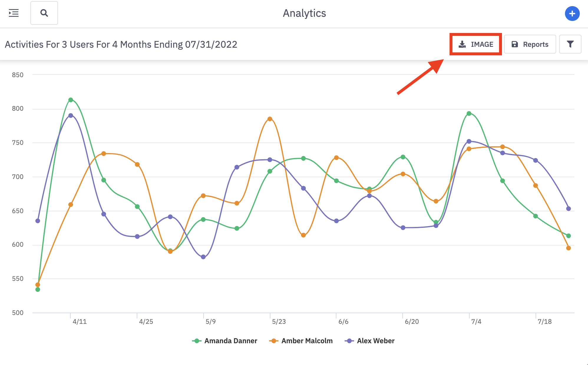Viewport: 588px width, 365px height.
Task: Click the search magnifier button
Action: 44,13
